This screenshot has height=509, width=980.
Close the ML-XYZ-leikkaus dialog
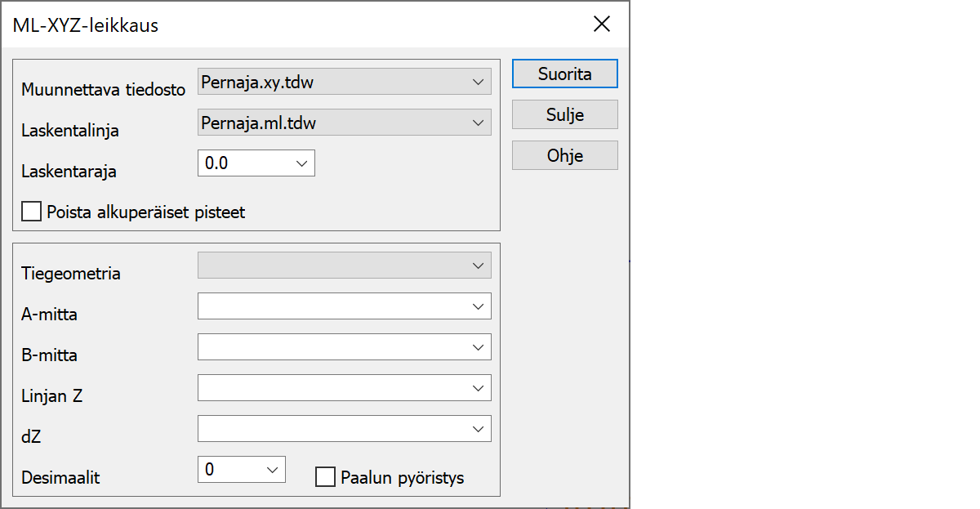[602, 25]
